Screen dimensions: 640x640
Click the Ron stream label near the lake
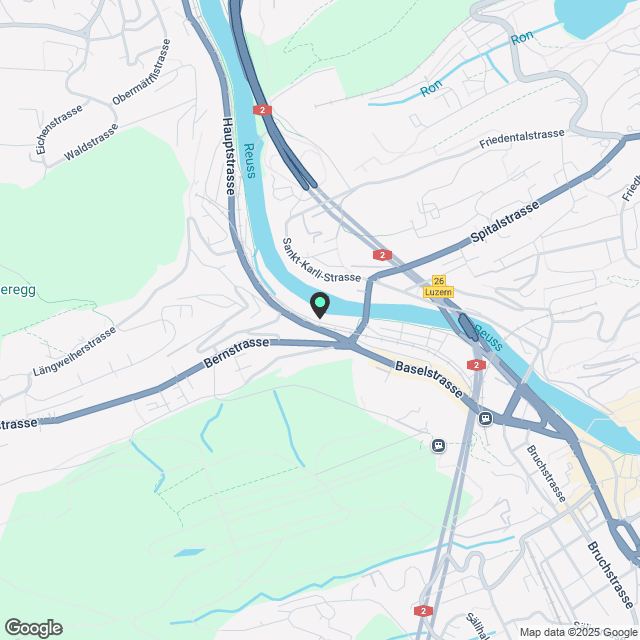tap(522, 38)
